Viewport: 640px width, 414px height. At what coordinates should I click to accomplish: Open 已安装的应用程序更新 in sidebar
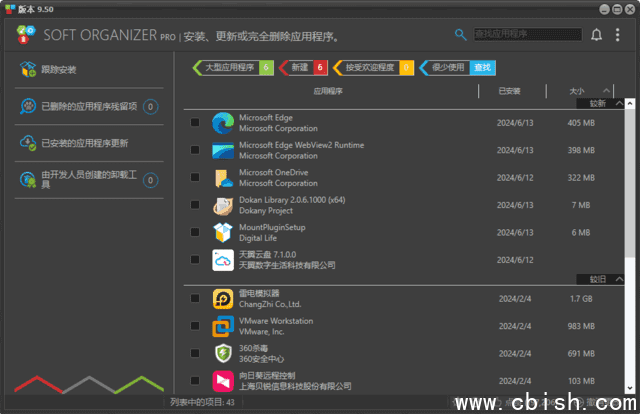(x=85, y=143)
